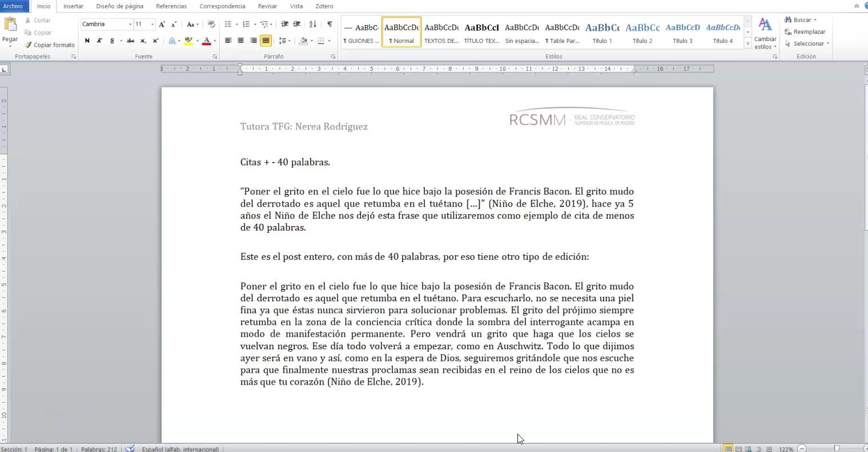Apply yellow text highlight color
The height and width of the screenshot is (452, 868).
pyautogui.click(x=188, y=41)
